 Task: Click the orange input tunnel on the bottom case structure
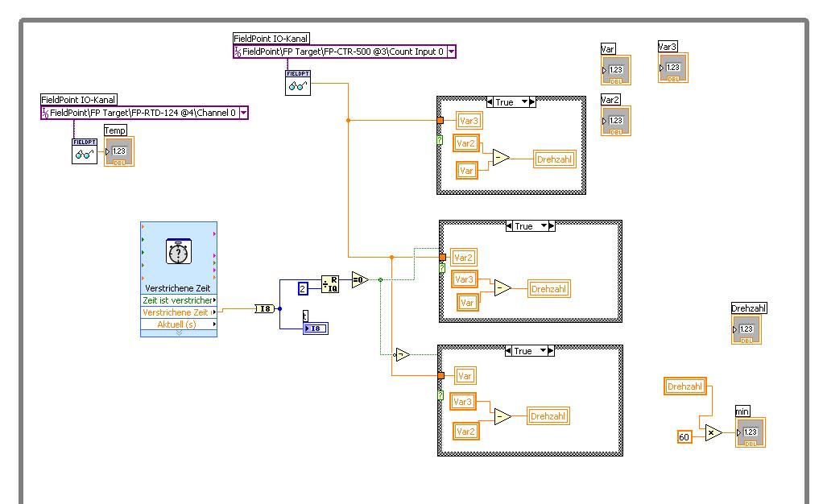[x=441, y=375]
